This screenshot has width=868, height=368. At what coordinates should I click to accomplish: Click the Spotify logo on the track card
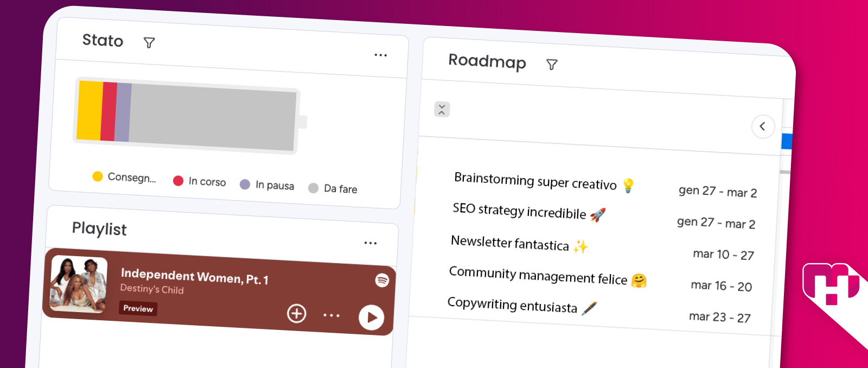pos(382,280)
